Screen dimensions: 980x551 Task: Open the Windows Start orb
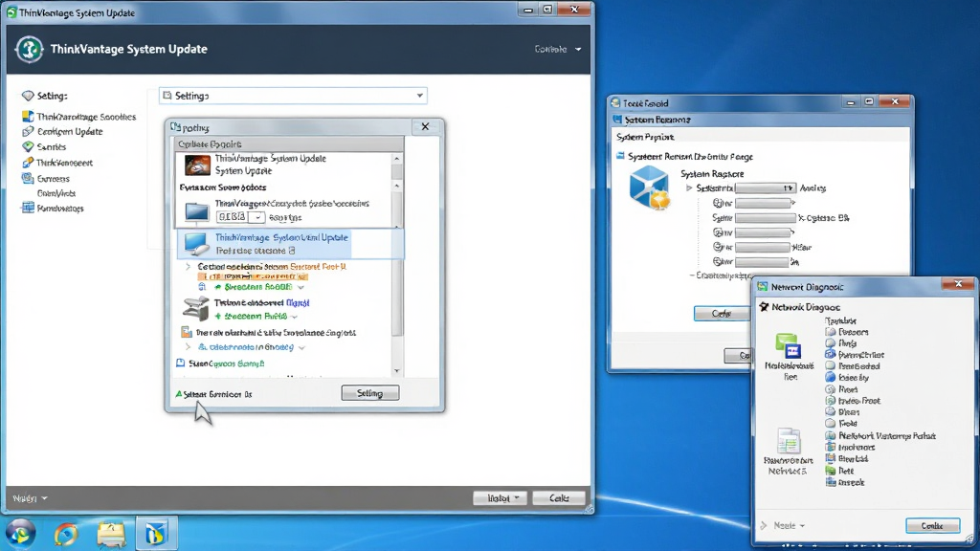click(20, 534)
